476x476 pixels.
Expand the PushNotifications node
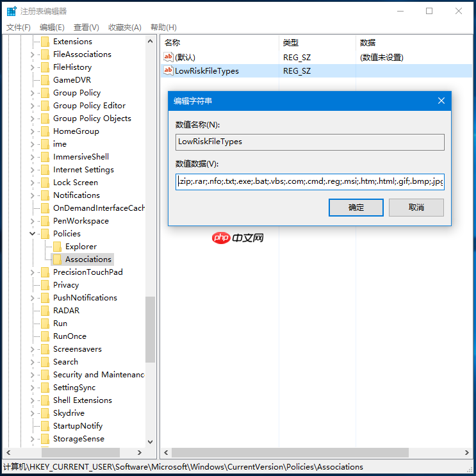[33, 298]
